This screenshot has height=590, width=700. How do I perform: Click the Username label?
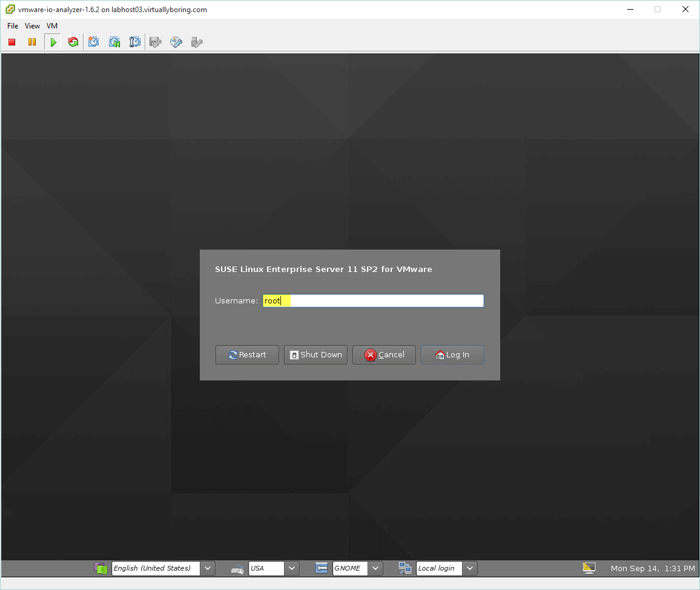pyautogui.click(x=236, y=300)
